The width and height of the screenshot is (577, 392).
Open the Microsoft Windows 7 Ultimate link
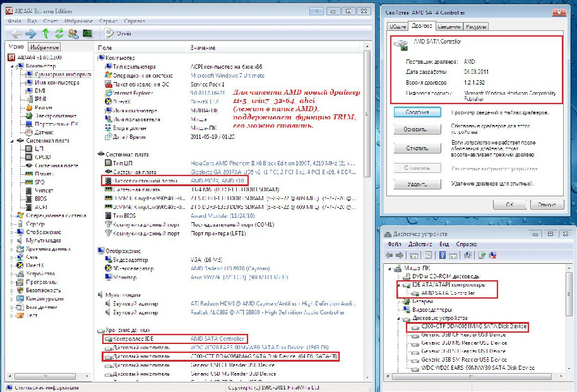tap(228, 76)
